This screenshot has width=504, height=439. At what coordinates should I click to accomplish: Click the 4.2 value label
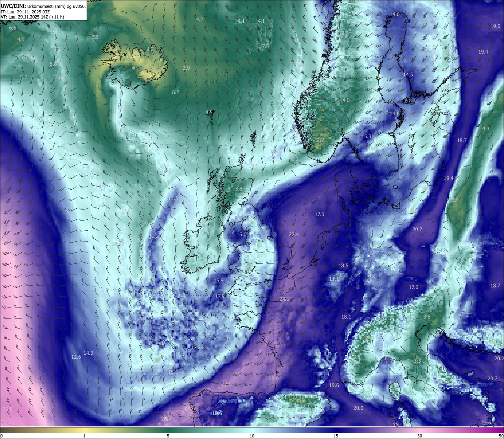[x=200, y=19]
